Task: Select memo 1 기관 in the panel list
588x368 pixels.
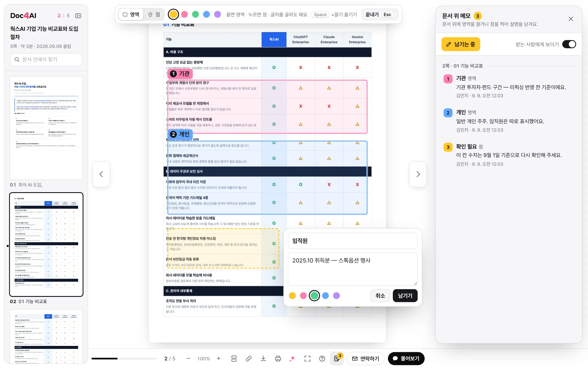Action: coord(509,87)
